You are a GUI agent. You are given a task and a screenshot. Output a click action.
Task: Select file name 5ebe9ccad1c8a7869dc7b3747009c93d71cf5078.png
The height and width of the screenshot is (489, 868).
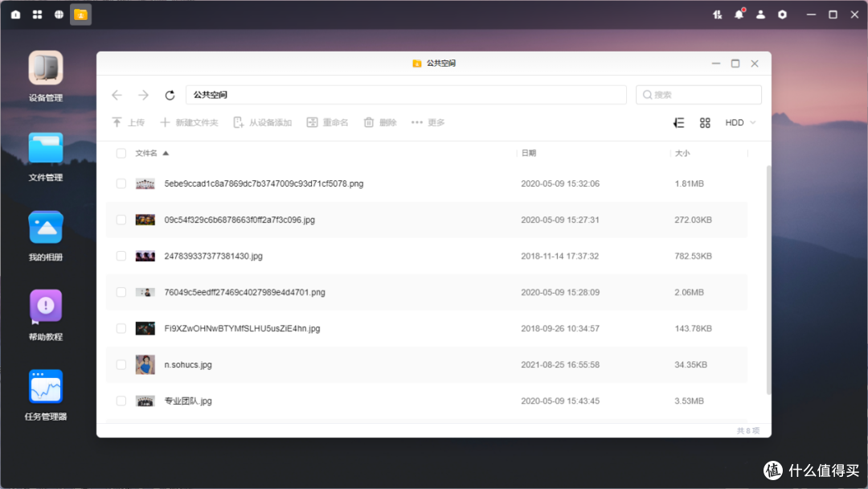(x=264, y=183)
